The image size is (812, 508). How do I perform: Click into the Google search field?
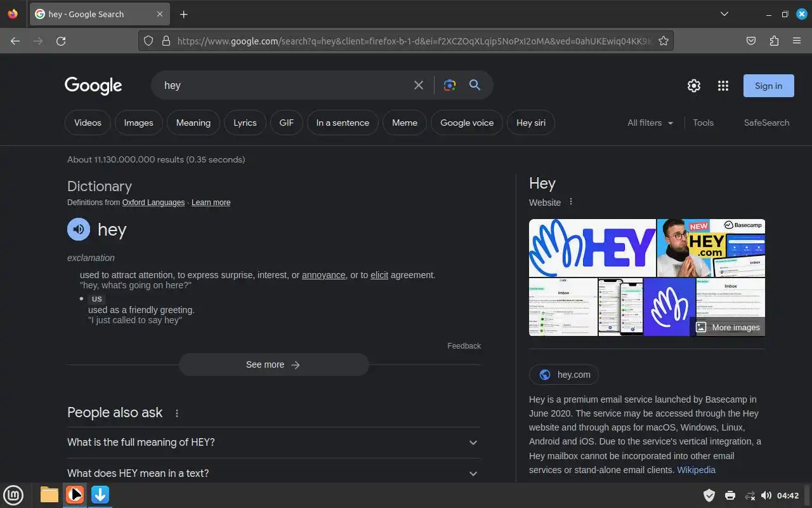pos(285,85)
